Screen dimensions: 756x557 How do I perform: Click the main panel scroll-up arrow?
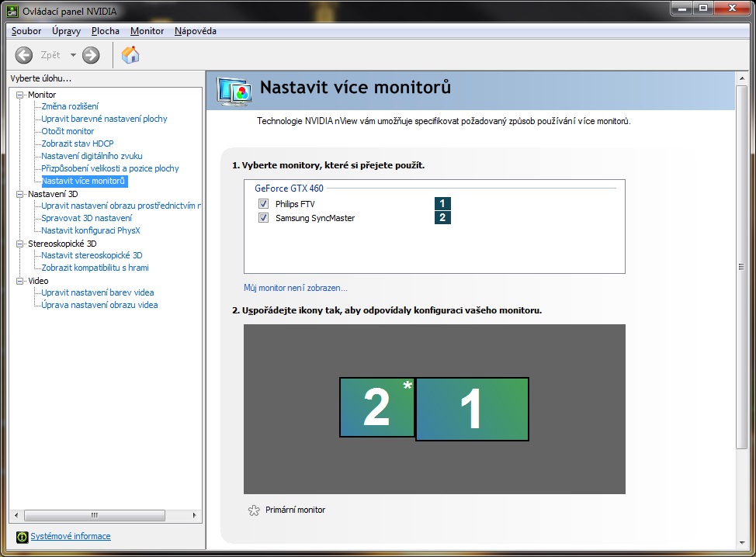point(741,78)
